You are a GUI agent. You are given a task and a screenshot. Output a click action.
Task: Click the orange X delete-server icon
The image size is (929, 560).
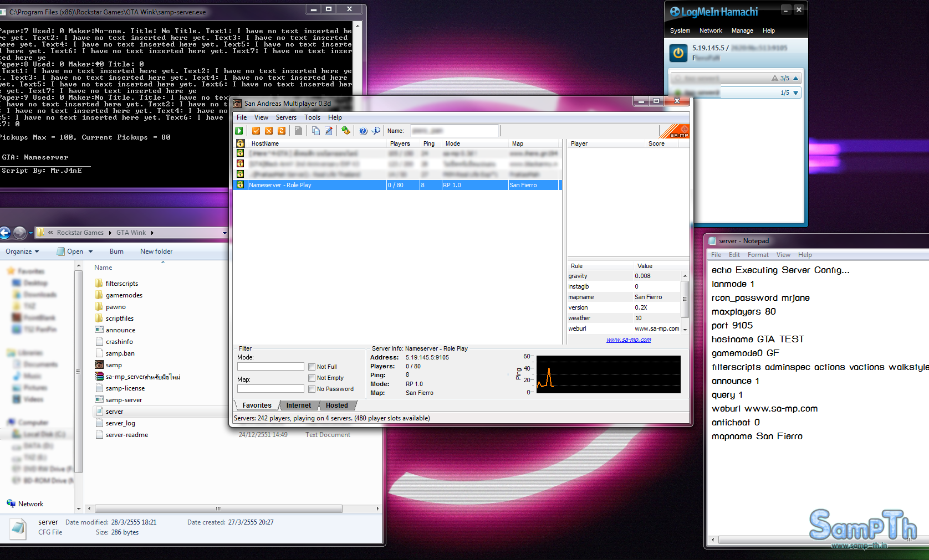[269, 131]
